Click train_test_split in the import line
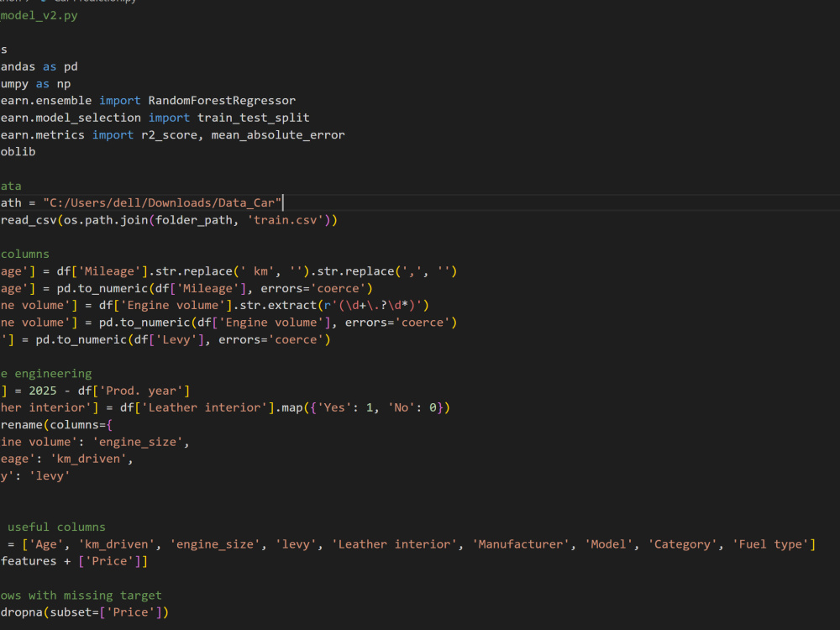Image resolution: width=840 pixels, height=630 pixels. pos(254,118)
